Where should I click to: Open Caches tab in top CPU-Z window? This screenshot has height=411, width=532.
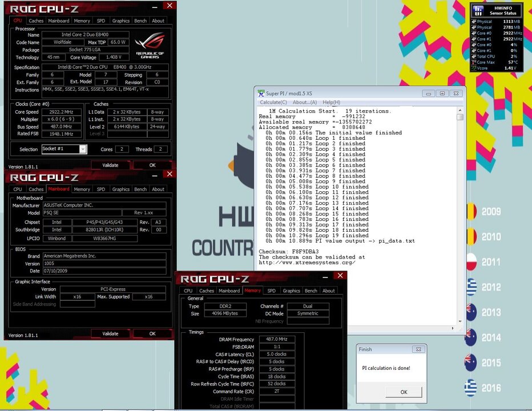(36, 21)
